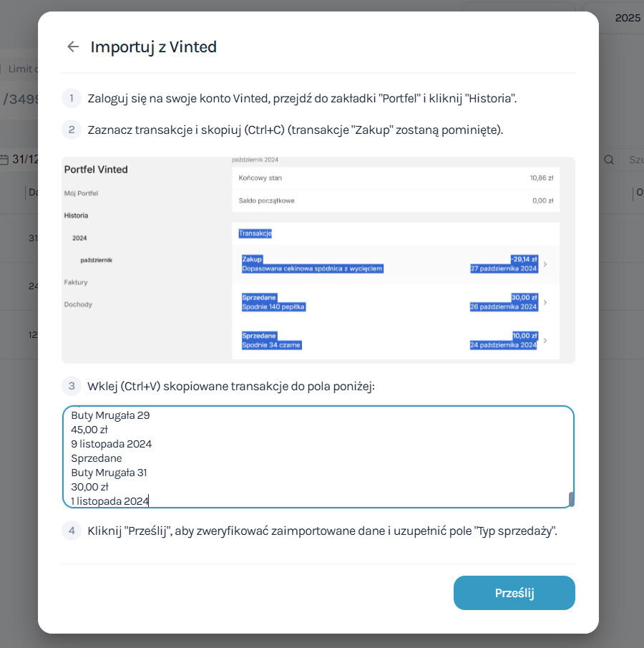Click the chevron on the Zakup transaction row
This screenshot has width=644, height=648.
pos(545,264)
